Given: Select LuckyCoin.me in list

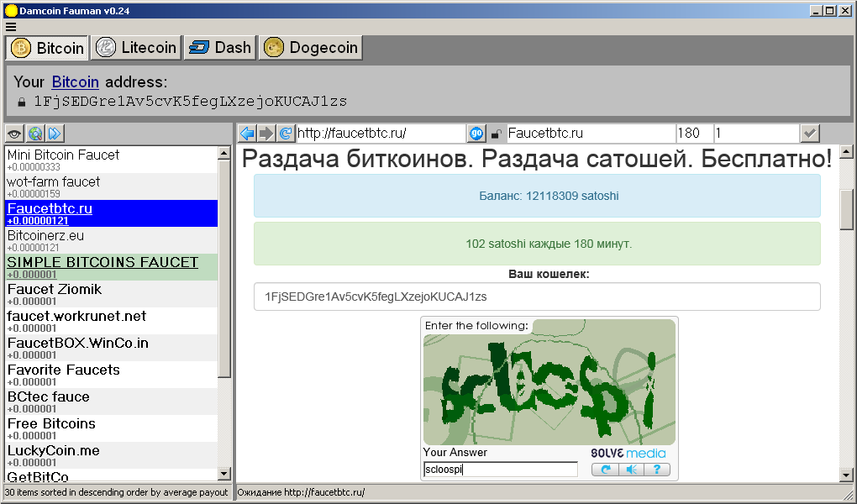Looking at the screenshot, I should click(x=112, y=454).
